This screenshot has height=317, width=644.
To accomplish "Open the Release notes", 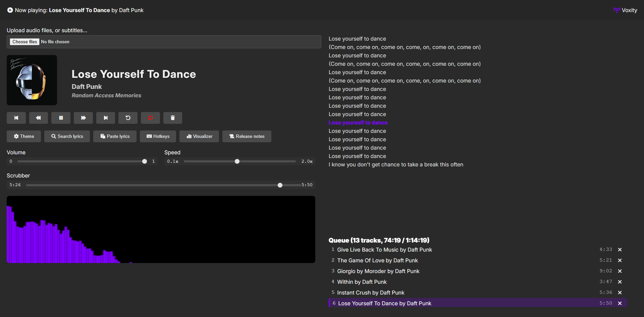I will point(247,136).
